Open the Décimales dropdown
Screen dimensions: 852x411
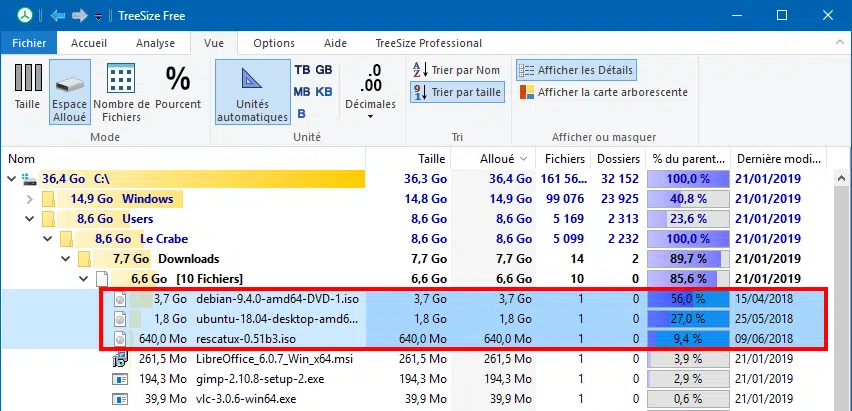click(371, 91)
